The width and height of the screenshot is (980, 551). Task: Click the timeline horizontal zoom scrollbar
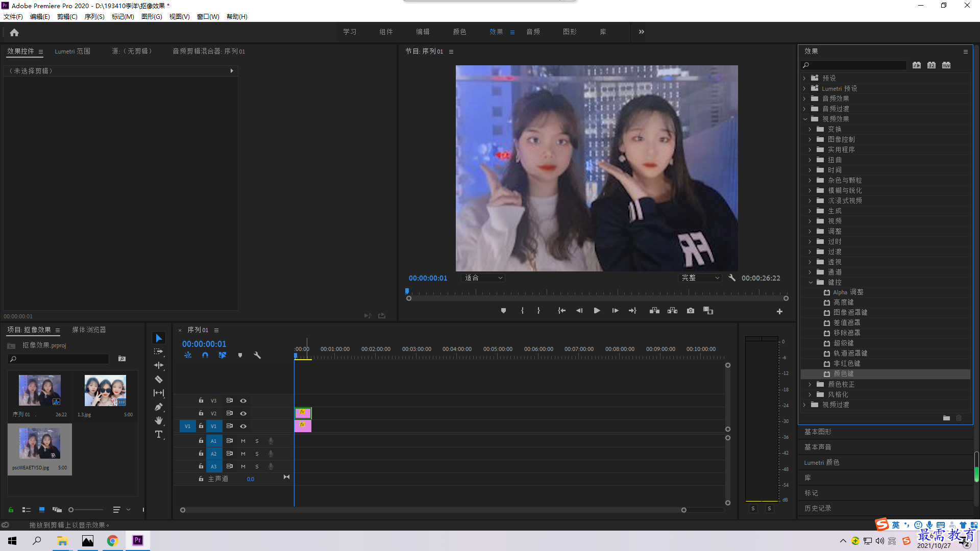pyautogui.click(x=433, y=510)
